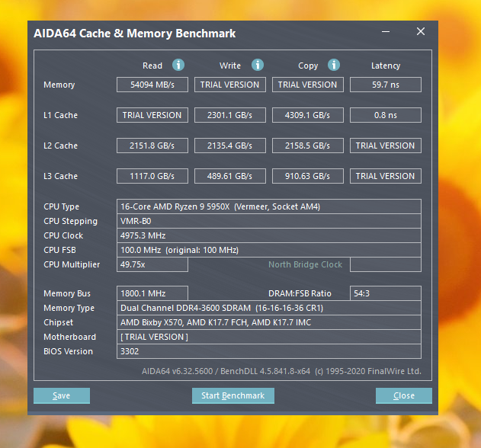Click the CPU Clock value 4975.3 MHz
The image size is (481, 448).
[x=269, y=235]
